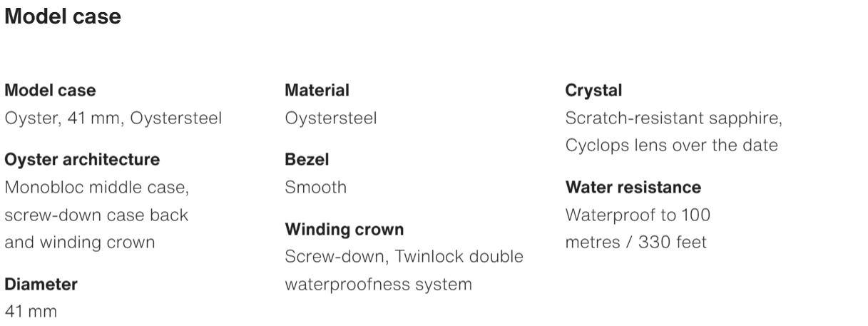Click the "Monobloc middle case," text line
Image resolution: width=868 pixels, height=326 pixels.
[x=96, y=188]
